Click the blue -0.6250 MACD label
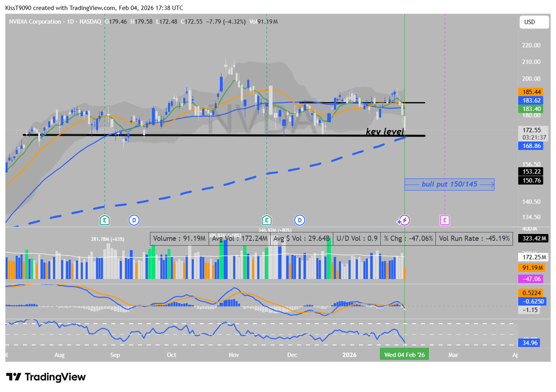Image resolution: width=556 pixels, height=392 pixels. [532, 302]
